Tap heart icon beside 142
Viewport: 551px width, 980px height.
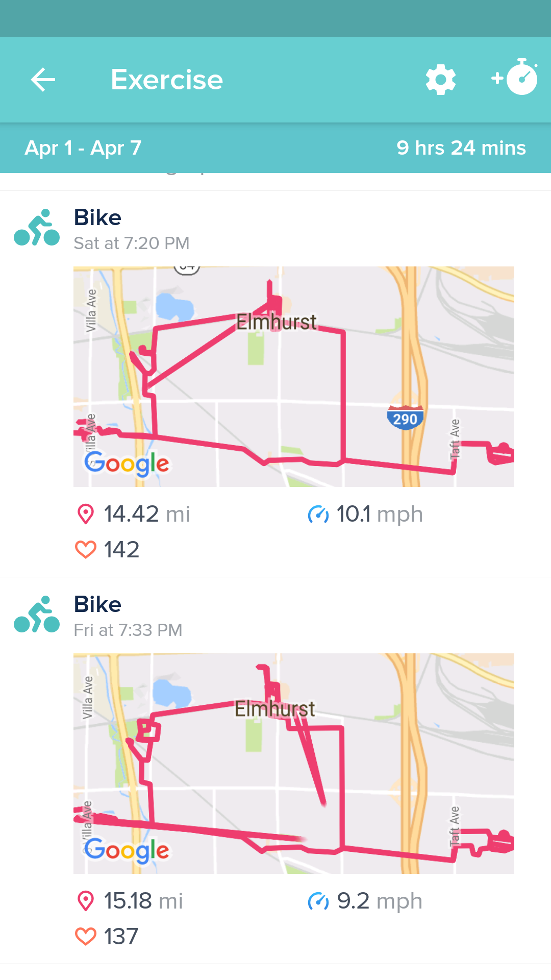pyautogui.click(x=85, y=550)
